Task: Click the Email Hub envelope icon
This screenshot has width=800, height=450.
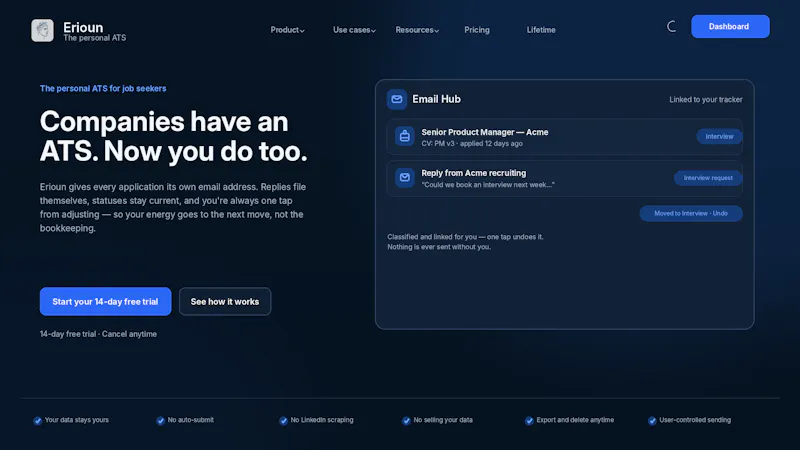Action: coord(396,99)
